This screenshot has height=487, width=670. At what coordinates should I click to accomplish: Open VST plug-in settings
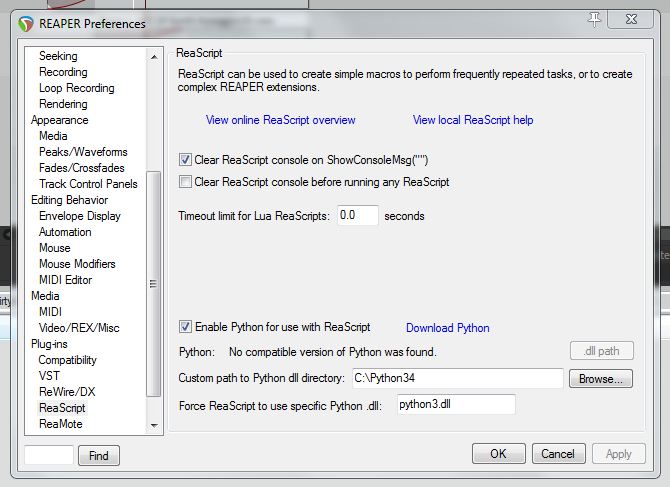pyautogui.click(x=49, y=376)
